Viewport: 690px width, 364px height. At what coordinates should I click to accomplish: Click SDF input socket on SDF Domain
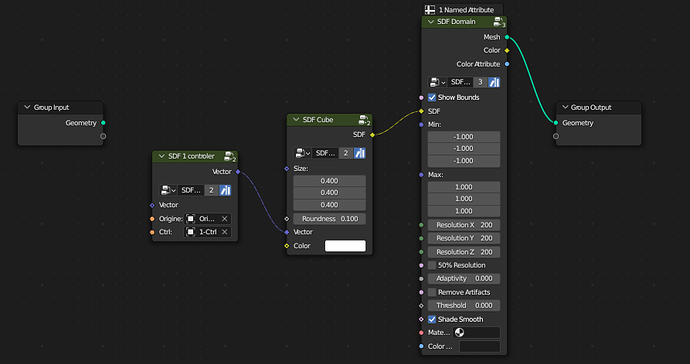coord(422,111)
